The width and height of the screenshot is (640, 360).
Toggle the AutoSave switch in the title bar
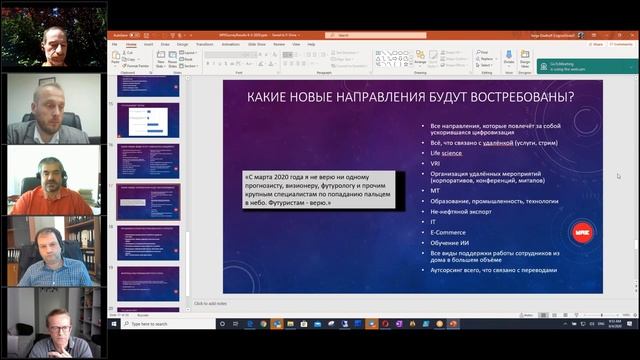tap(134, 36)
